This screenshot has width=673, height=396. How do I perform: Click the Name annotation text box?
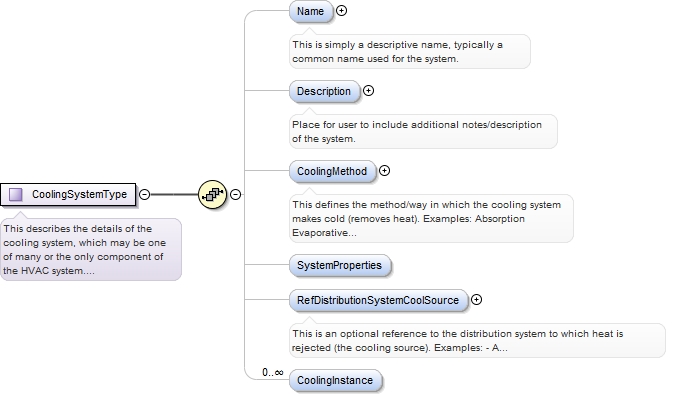(410, 51)
